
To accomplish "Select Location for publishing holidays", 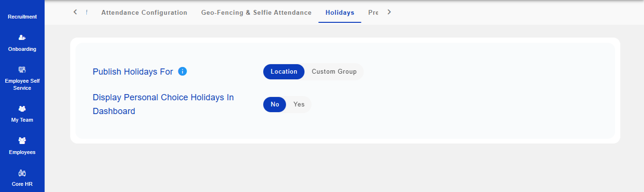I will tap(284, 72).
